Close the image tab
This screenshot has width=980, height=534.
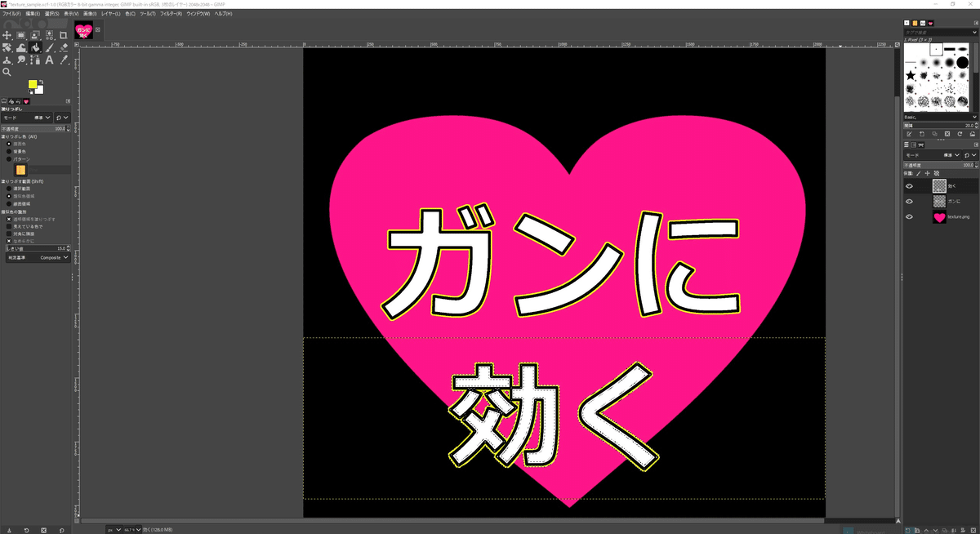tap(98, 31)
